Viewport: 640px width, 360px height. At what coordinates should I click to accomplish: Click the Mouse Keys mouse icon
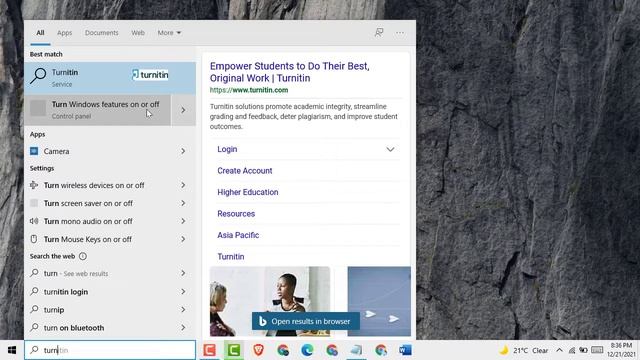point(34,239)
